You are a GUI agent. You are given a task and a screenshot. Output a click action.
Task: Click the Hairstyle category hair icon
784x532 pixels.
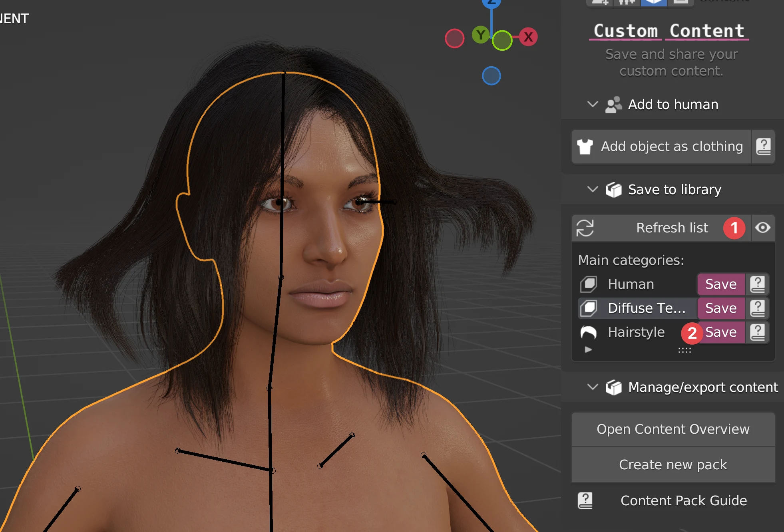tap(588, 332)
